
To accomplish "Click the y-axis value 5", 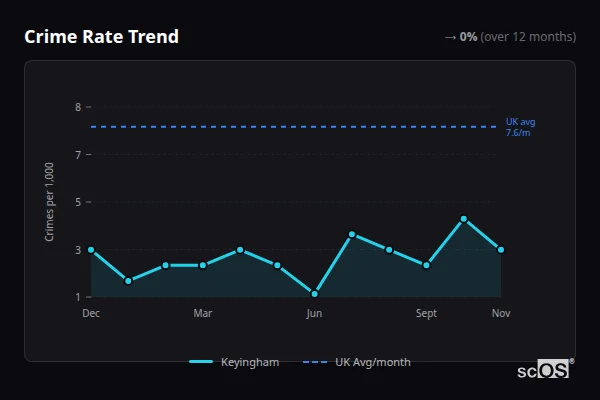I will pos(78,202).
